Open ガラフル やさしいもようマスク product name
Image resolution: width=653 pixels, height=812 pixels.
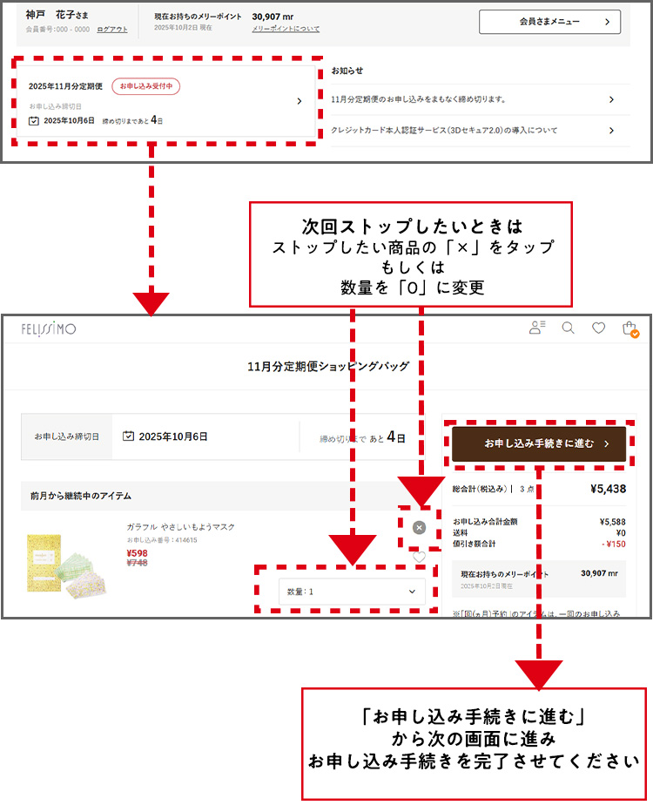(x=180, y=527)
